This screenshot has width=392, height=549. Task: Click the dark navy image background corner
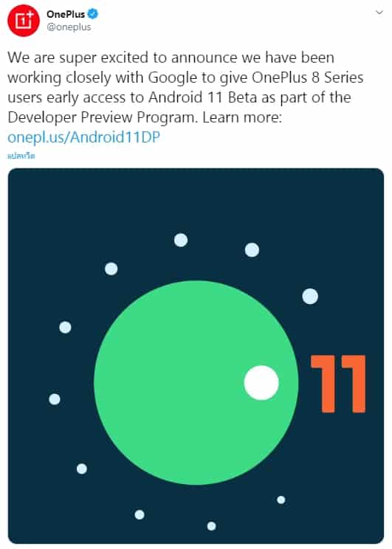tap(21, 182)
